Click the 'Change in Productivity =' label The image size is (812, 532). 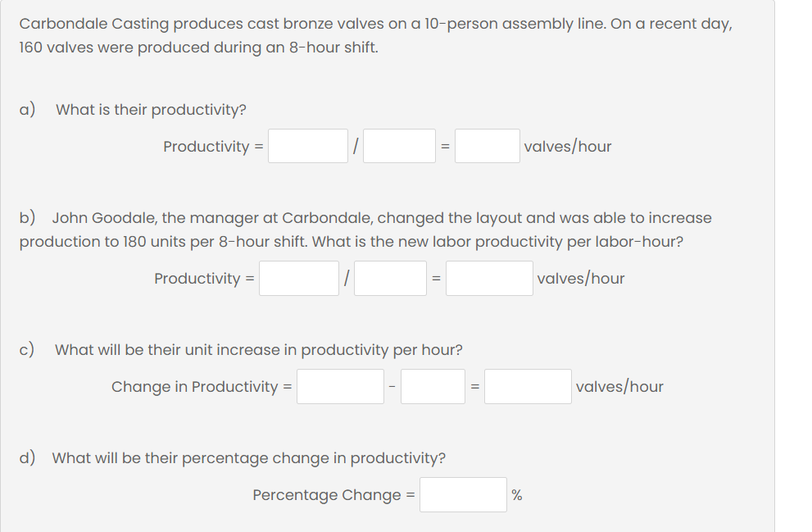tap(202, 387)
